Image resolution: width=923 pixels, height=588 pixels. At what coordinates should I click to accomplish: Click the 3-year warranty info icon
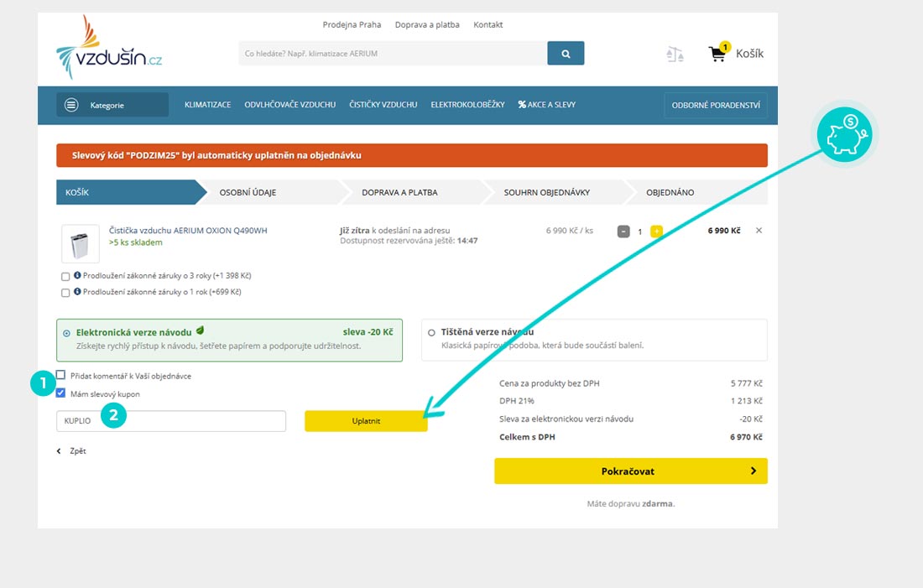77,275
